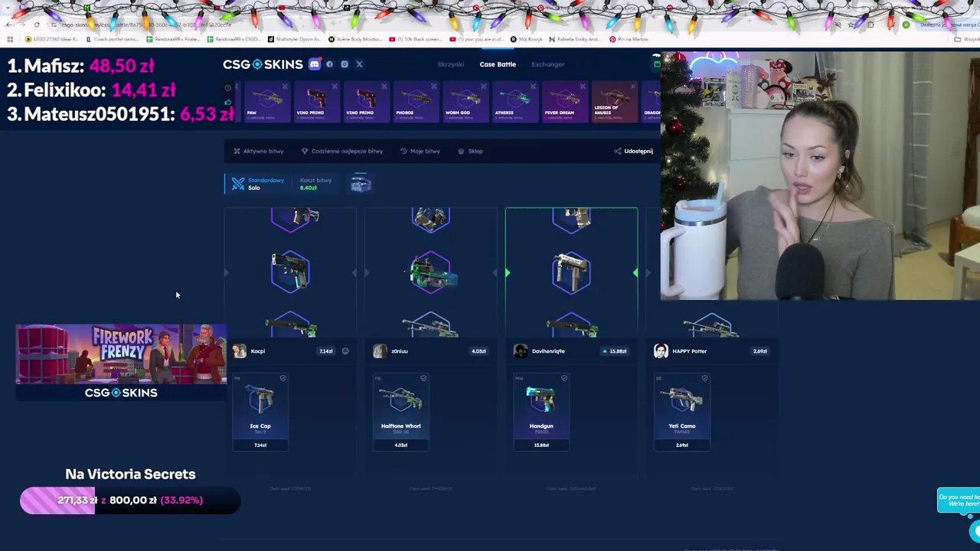This screenshot has height=551, width=980.
Task: Open the Instagram social icon
Action: coord(345,64)
